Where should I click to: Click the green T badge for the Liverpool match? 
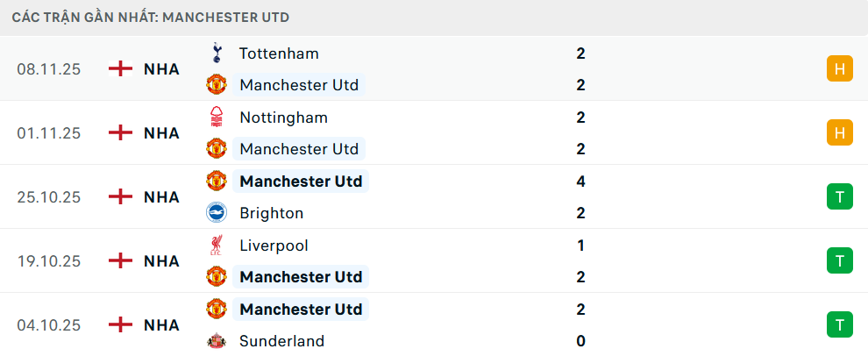pyautogui.click(x=839, y=260)
